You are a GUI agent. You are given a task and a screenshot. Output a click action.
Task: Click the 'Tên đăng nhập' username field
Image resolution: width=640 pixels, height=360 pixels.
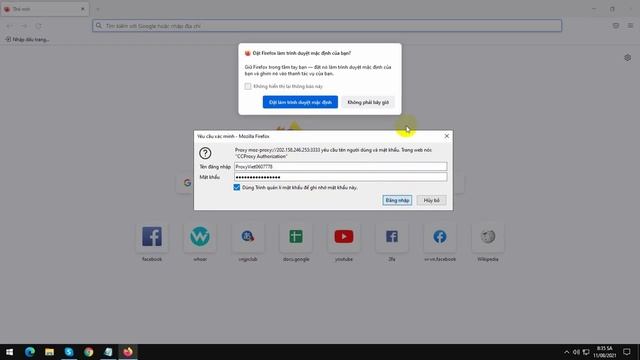(341, 167)
